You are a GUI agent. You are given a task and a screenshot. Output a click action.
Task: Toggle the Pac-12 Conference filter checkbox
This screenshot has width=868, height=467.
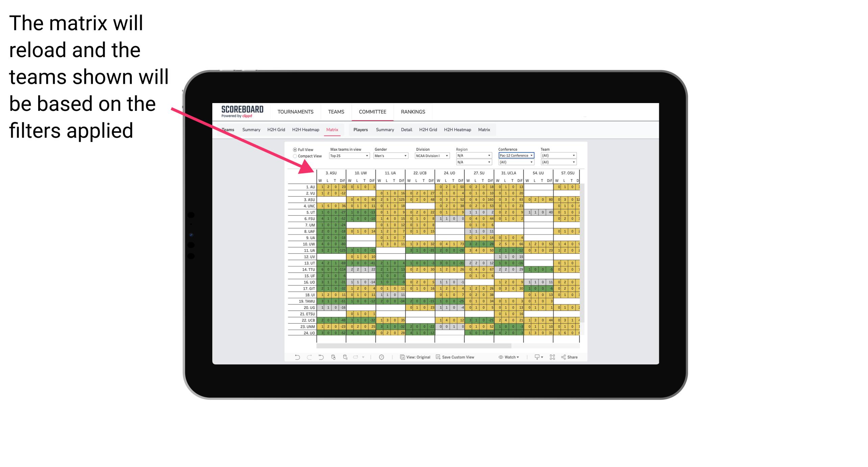click(x=515, y=155)
